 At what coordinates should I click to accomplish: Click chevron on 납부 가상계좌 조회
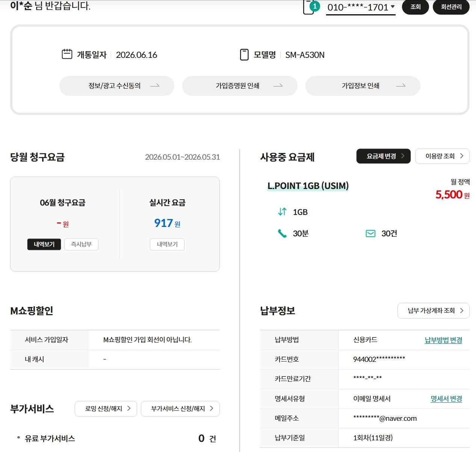(x=462, y=311)
